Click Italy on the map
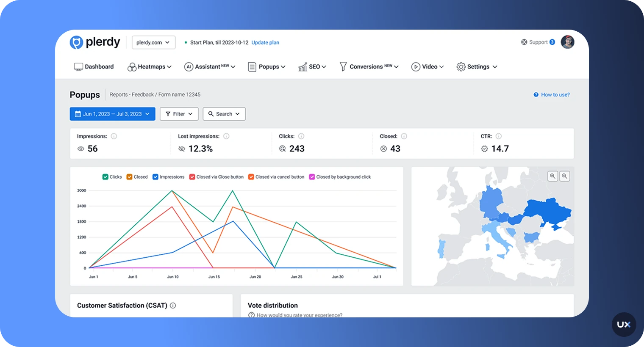 pyautogui.click(x=497, y=235)
